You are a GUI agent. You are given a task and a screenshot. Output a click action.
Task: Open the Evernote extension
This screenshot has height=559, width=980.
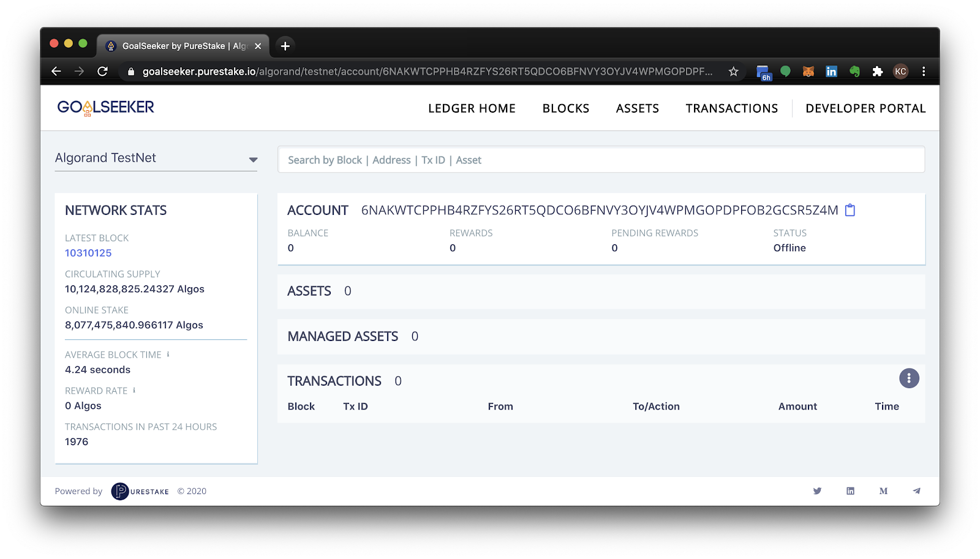point(854,71)
